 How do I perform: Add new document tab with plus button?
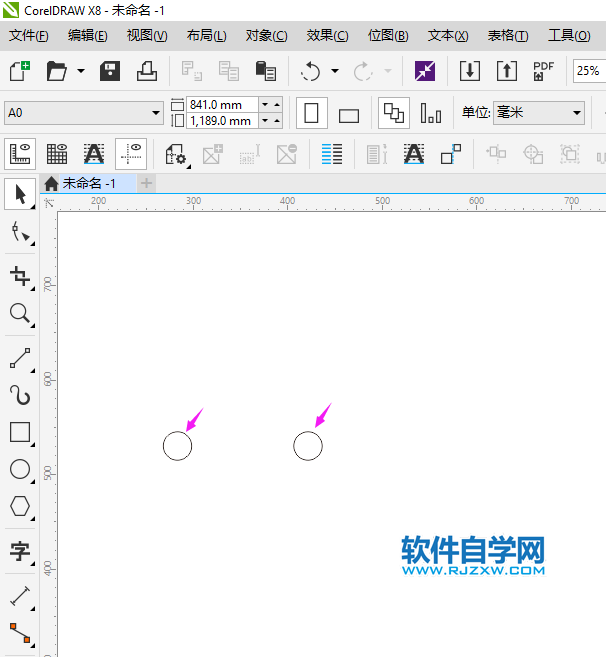[147, 183]
